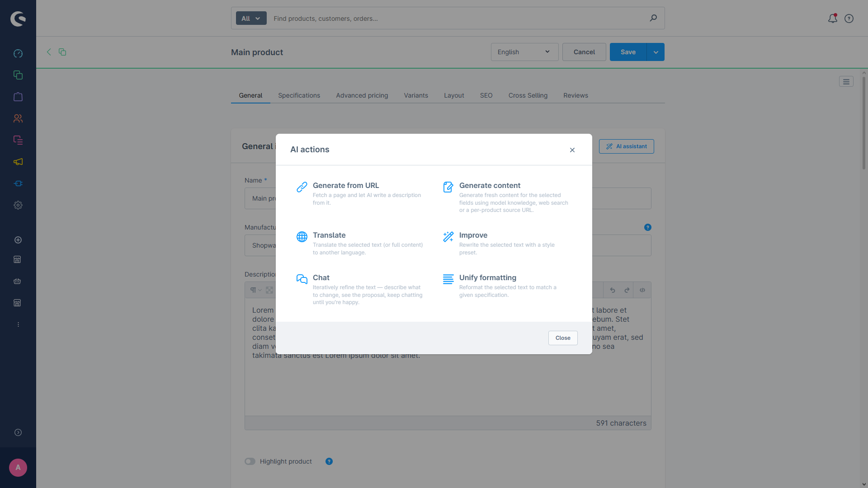Image resolution: width=868 pixels, height=488 pixels.
Task: Click the Cancel button
Action: [584, 52]
